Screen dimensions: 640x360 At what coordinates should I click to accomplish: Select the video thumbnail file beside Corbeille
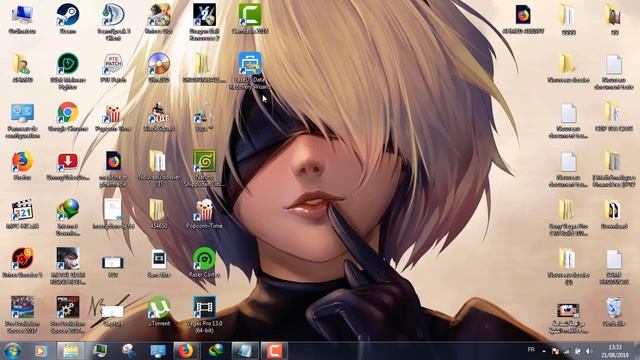pos(568,318)
